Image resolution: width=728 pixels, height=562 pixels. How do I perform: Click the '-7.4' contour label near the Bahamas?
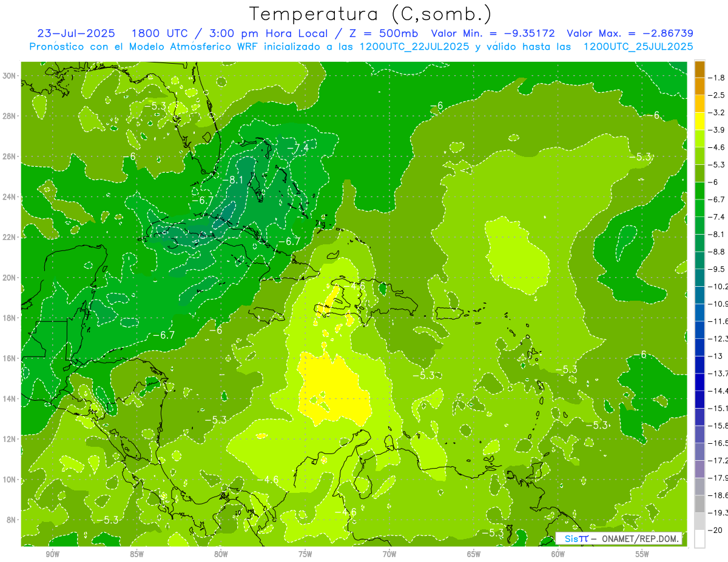[297, 148]
